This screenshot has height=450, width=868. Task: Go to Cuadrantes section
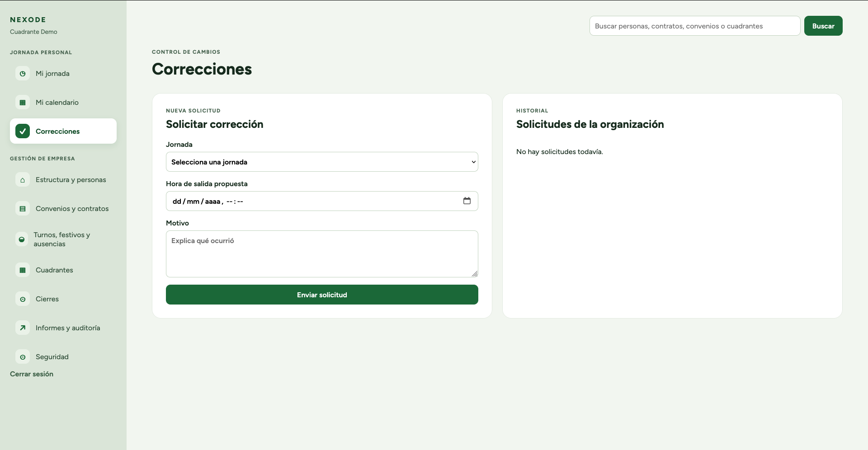(63, 270)
